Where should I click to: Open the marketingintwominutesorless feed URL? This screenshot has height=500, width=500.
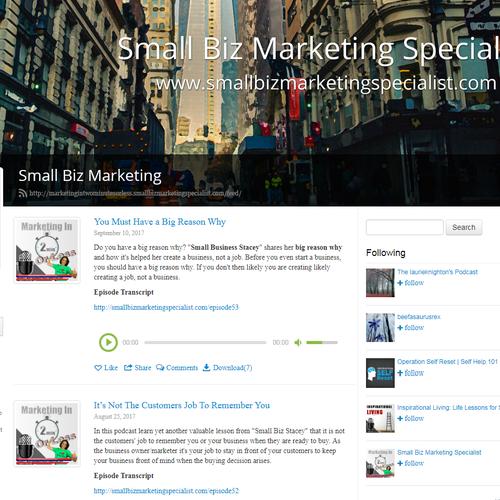(135, 193)
